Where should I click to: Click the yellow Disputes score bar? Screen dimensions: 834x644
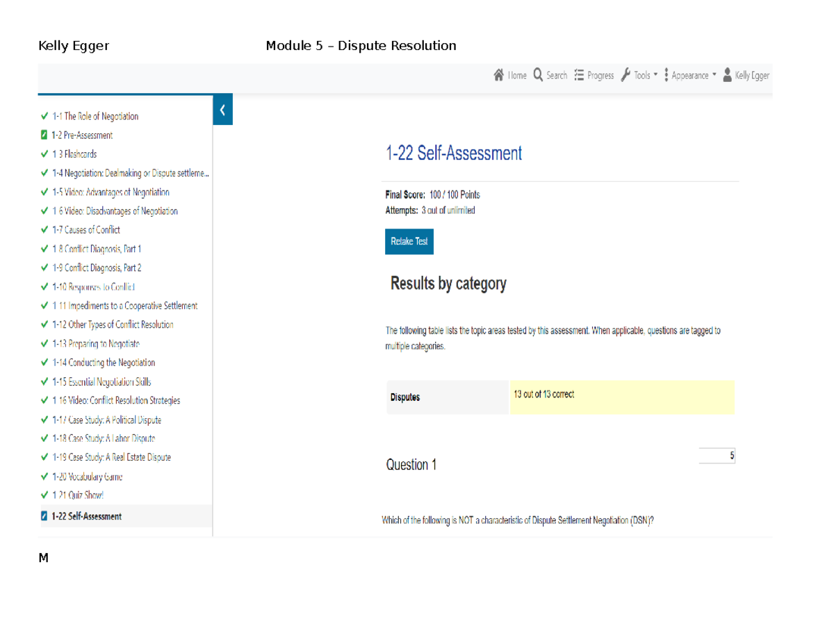pyautogui.click(x=622, y=397)
